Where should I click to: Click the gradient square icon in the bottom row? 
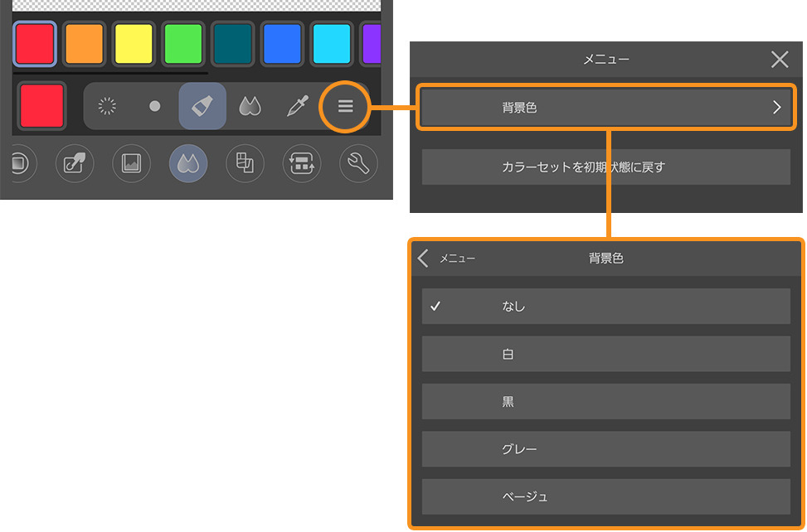click(x=20, y=163)
